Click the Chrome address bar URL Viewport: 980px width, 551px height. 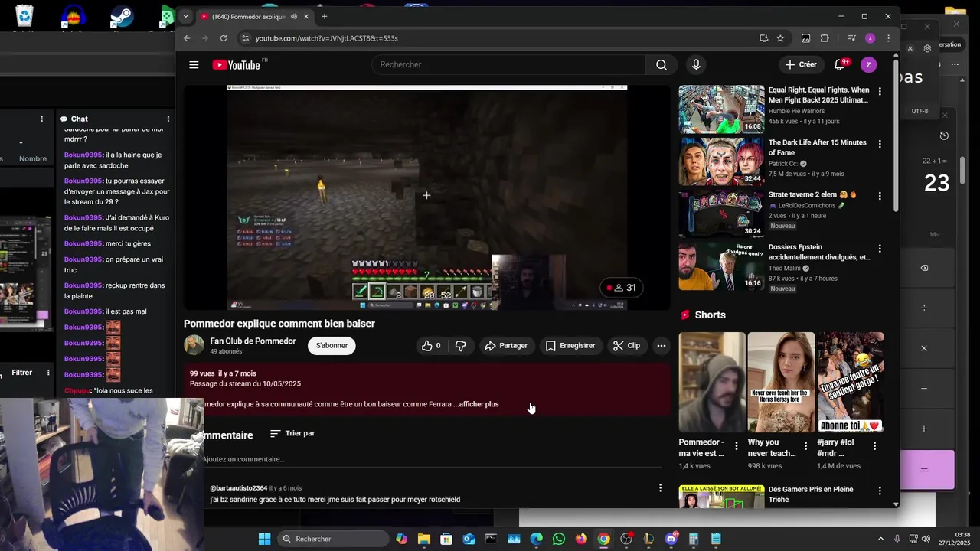tap(326, 38)
